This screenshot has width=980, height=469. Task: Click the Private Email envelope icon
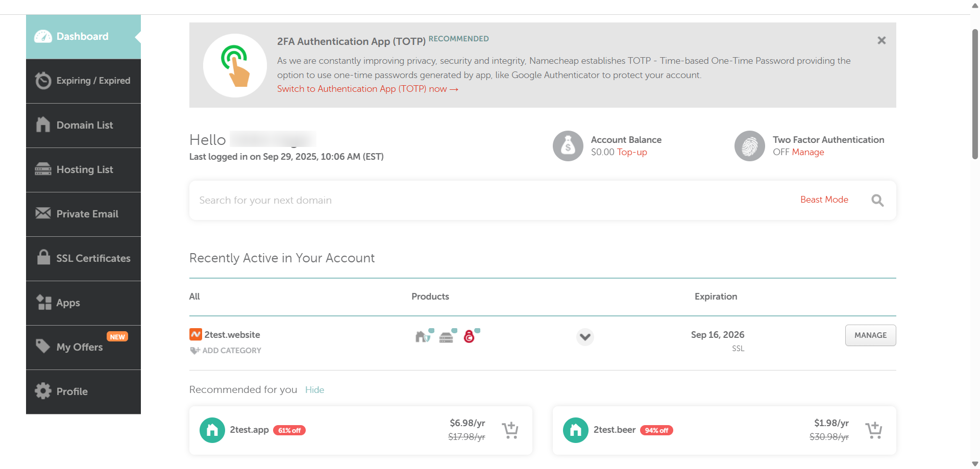point(43,213)
